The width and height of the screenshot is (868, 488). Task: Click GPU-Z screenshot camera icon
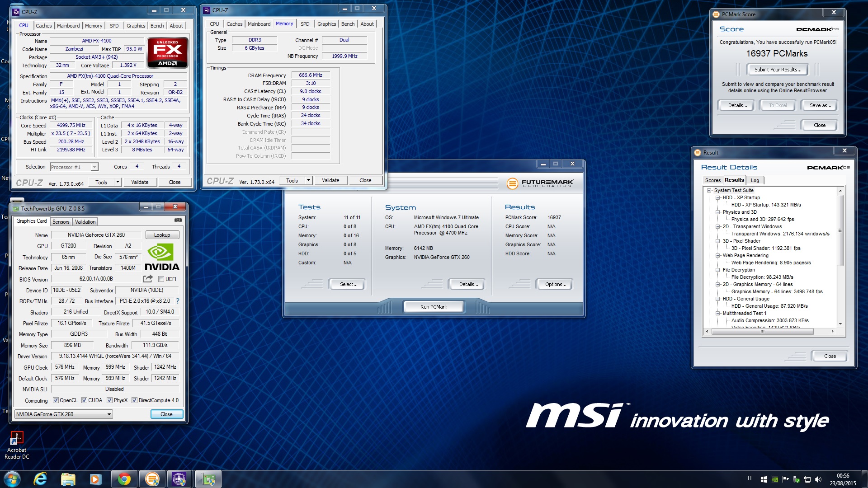[178, 220]
